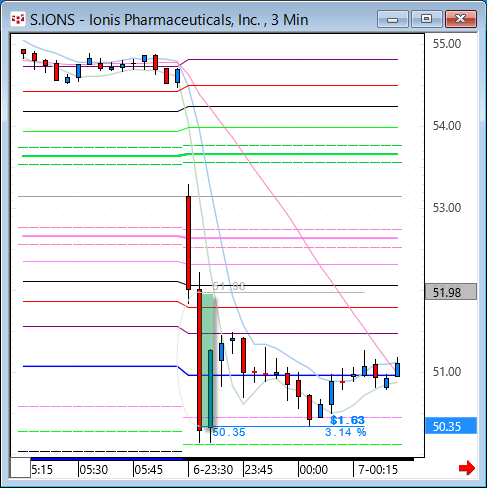Minimize the S.IONS chart window

point(393,19)
